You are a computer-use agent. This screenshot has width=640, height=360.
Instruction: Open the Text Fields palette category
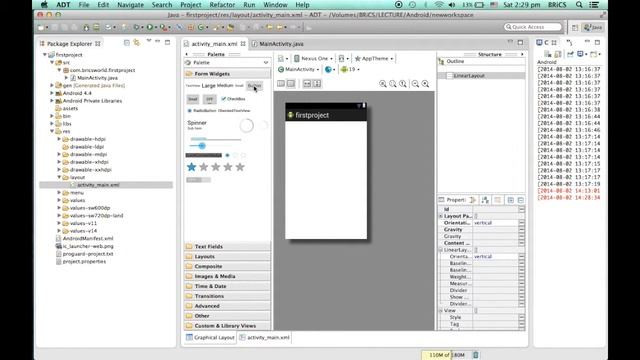click(227, 247)
